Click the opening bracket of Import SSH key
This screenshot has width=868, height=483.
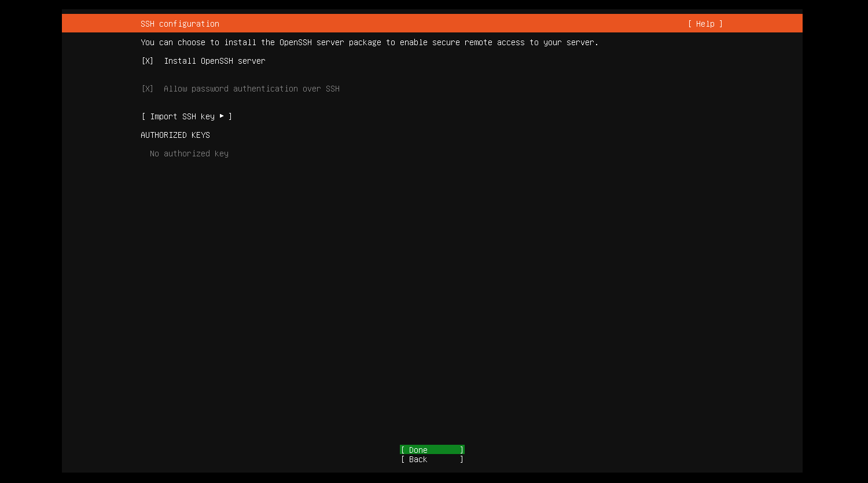point(144,116)
